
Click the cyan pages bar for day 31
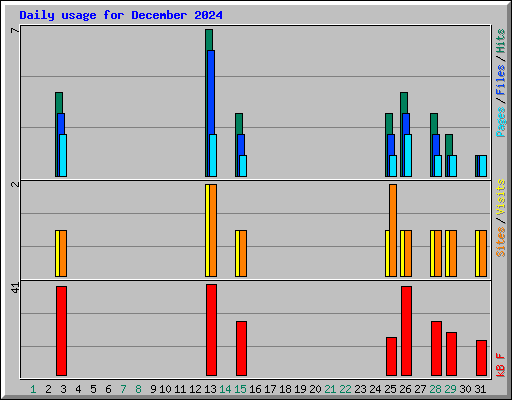tap(483, 166)
